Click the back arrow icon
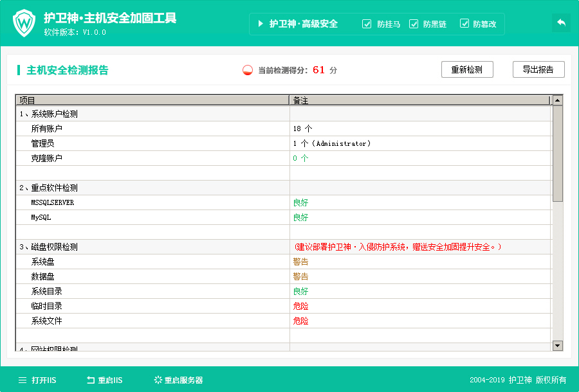 561,23
